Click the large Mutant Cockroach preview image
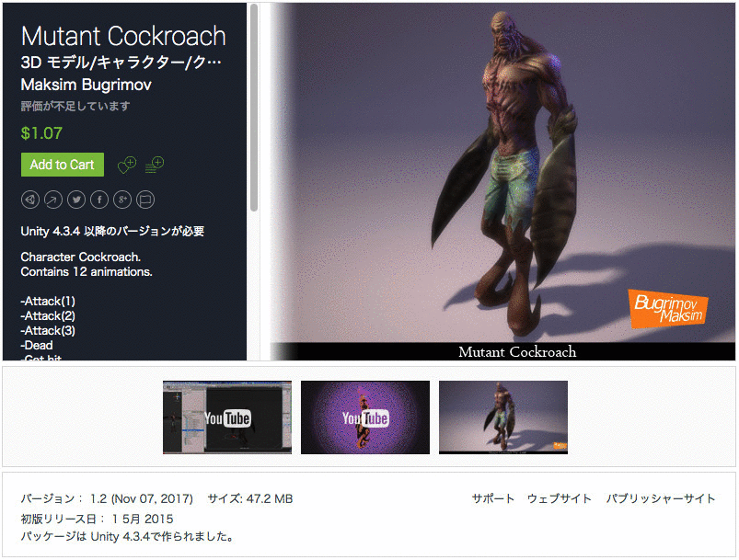Viewport: 739px width, 560px height. pyautogui.click(x=502, y=182)
